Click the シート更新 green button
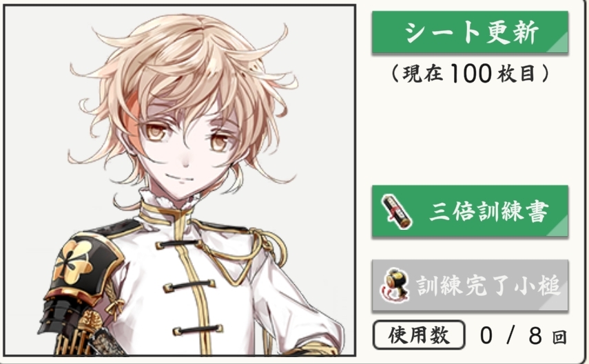This screenshot has width=589, height=364. click(x=470, y=32)
